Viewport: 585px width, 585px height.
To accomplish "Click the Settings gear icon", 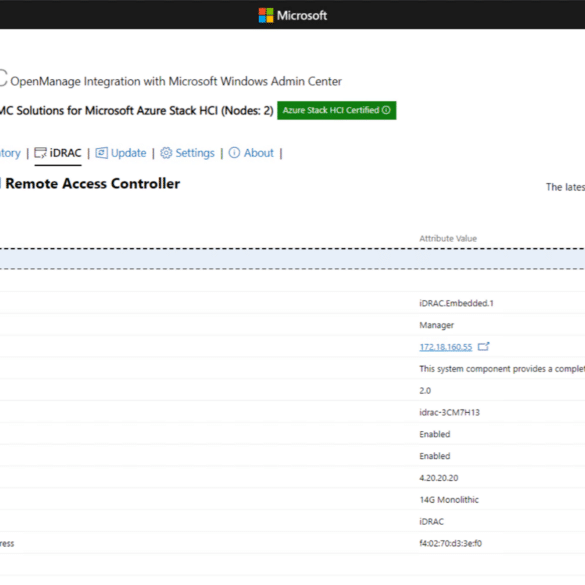I will [x=166, y=153].
